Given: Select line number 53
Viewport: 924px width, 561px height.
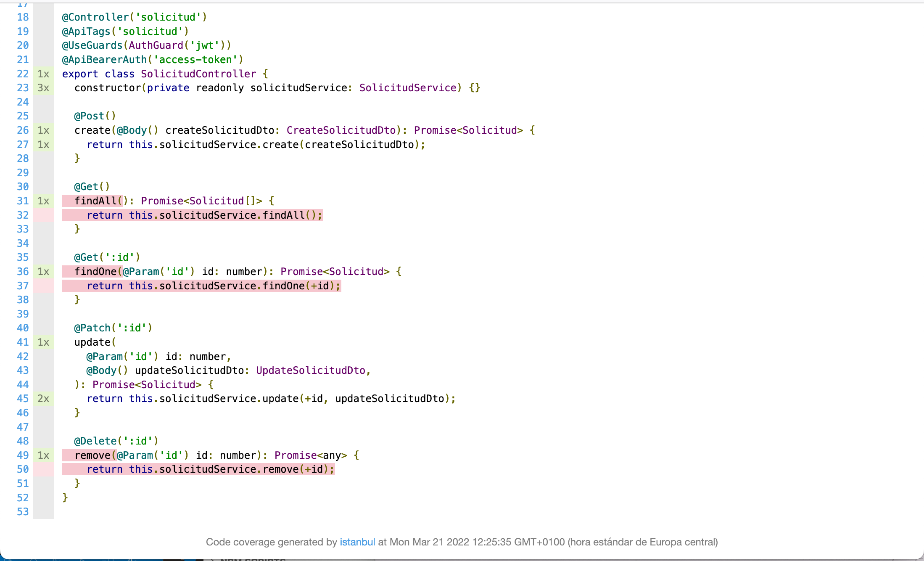Looking at the screenshot, I should click(23, 512).
